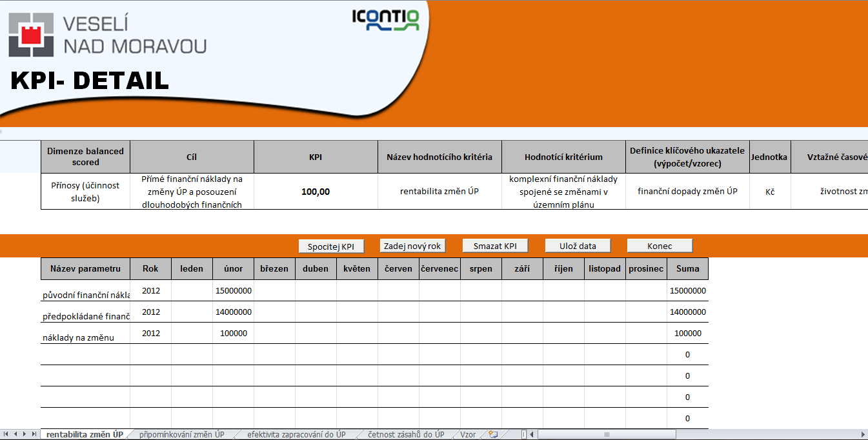The image size is (868, 440).
Task: Select the KPI value 100,00 cell
Action: (x=316, y=192)
